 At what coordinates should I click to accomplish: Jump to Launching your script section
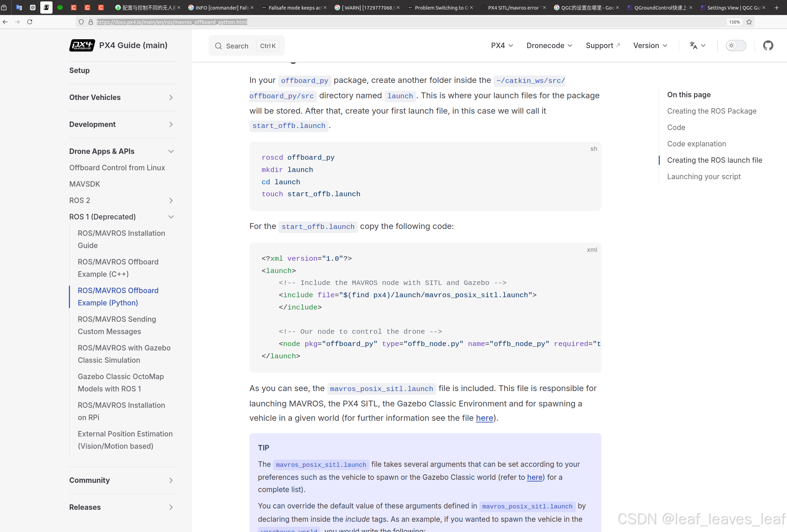coord(704,176)
